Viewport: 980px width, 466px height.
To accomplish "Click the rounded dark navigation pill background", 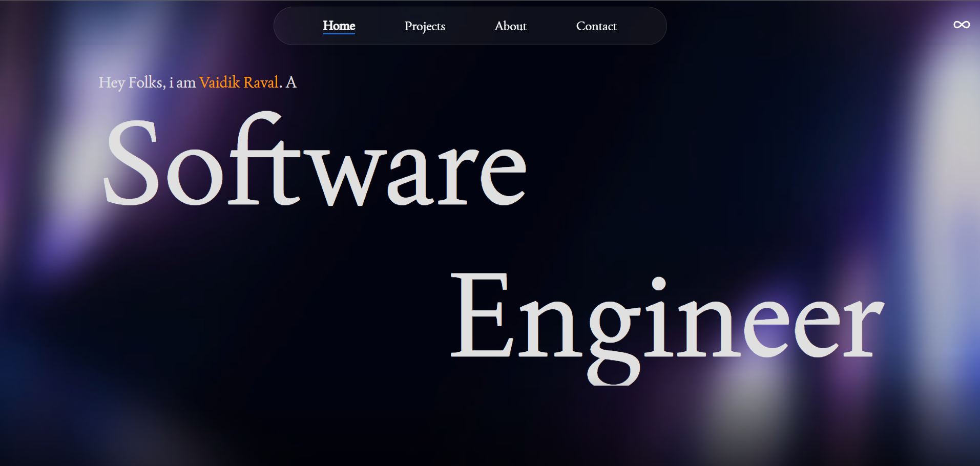I will (x=640, y=26).
